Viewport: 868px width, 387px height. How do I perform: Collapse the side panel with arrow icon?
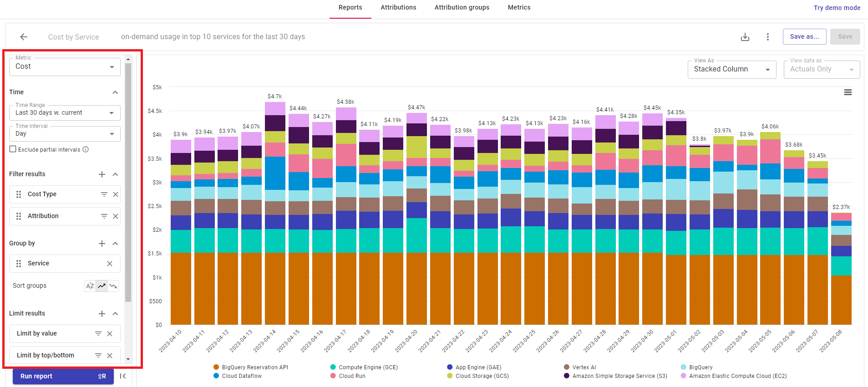pos(123,376)
